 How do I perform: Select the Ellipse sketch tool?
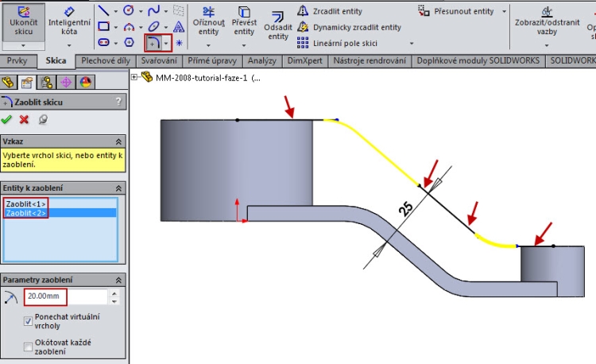pyautogui.click(x=153, y=26)
